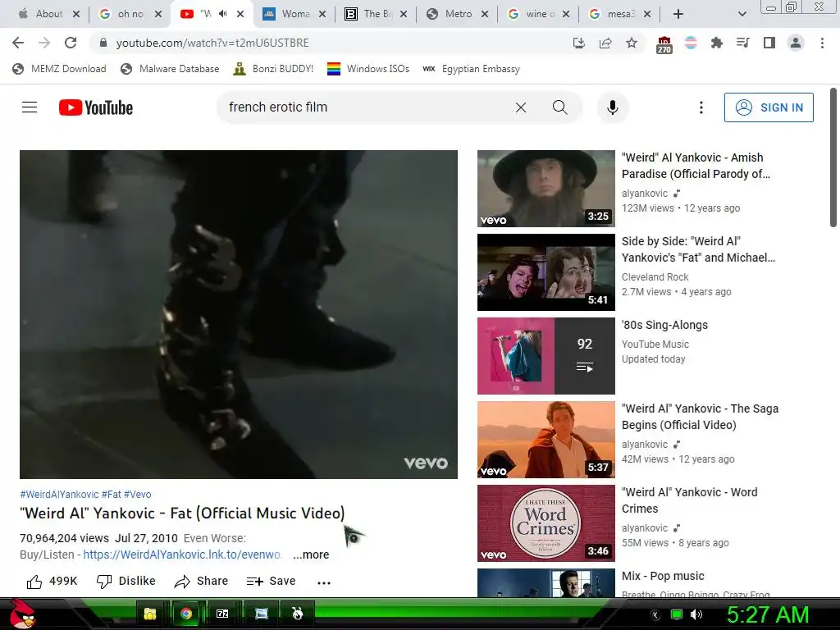Open a new tab with plus button

click(678, 14)
